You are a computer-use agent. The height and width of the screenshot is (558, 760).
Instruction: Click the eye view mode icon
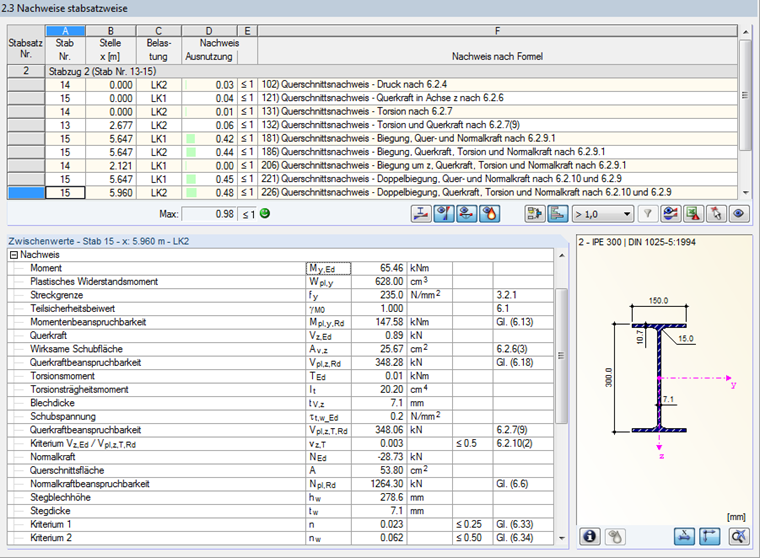pos(740,213)
